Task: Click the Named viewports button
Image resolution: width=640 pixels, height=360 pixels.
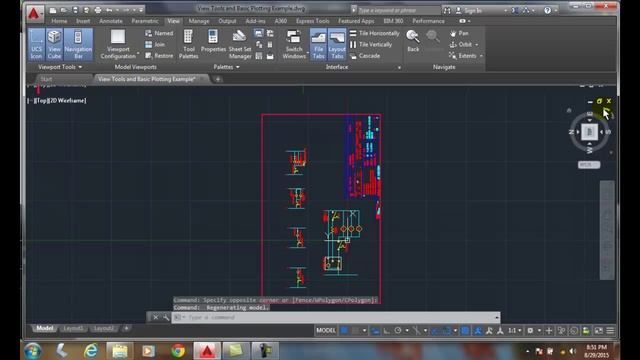Action: tap(159, 33)
